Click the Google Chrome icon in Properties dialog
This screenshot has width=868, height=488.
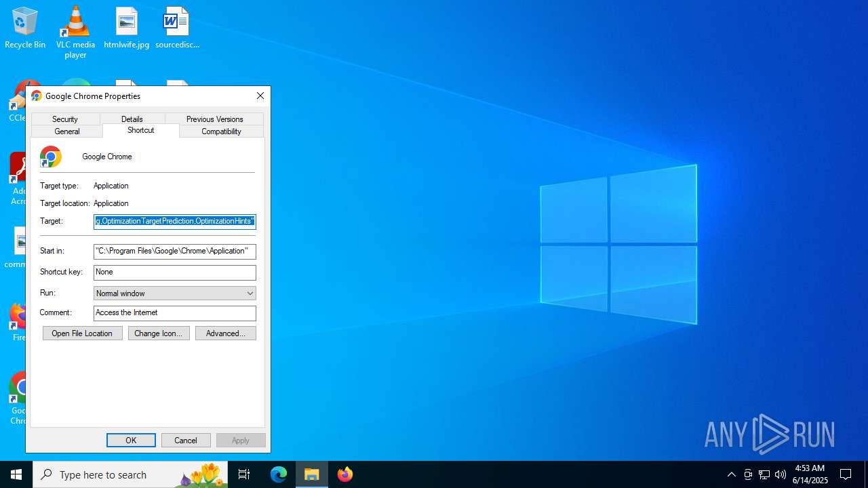tap(51, 157)
